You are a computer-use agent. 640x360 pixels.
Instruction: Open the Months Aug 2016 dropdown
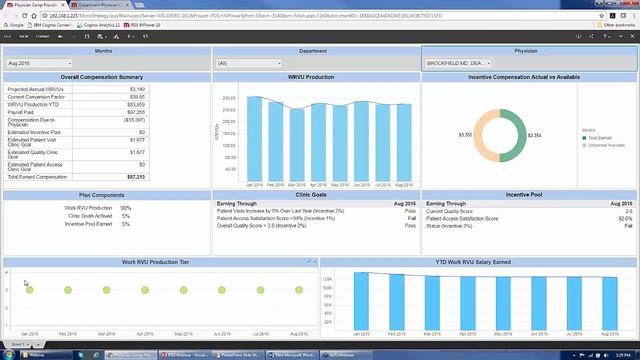point(39,63)
